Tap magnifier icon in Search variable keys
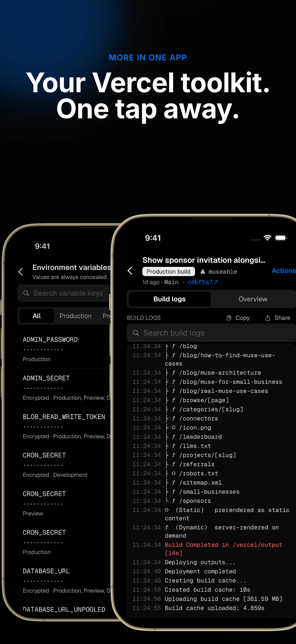 pos(26,293)
